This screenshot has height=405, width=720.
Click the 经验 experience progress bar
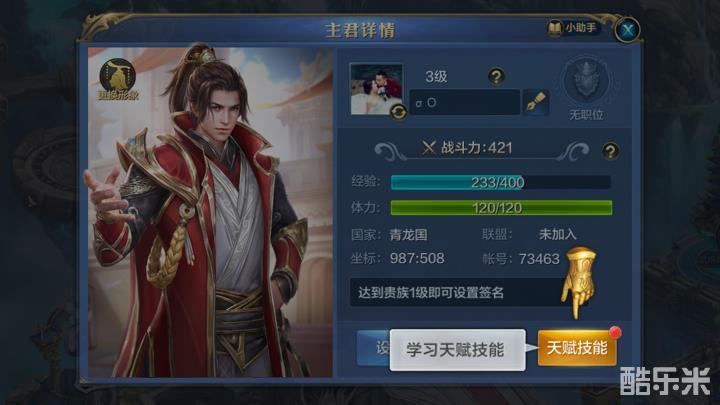coord(501,182)
